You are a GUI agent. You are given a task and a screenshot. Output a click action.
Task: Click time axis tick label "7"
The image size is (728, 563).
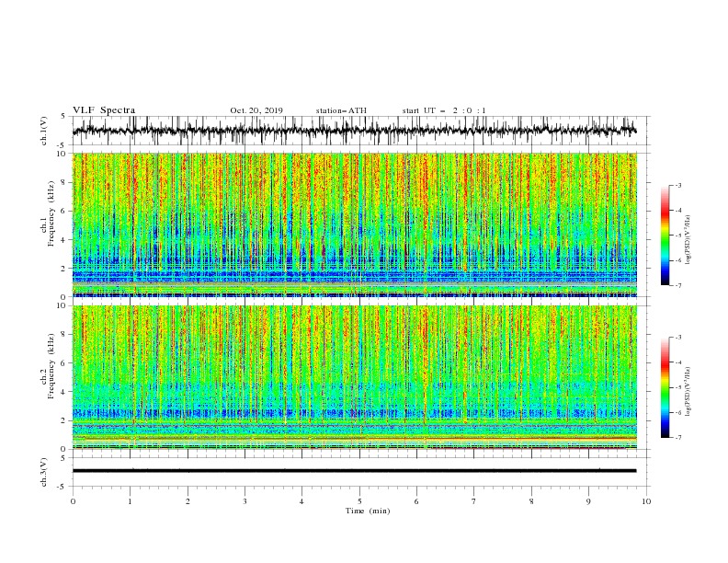(474, 501)
